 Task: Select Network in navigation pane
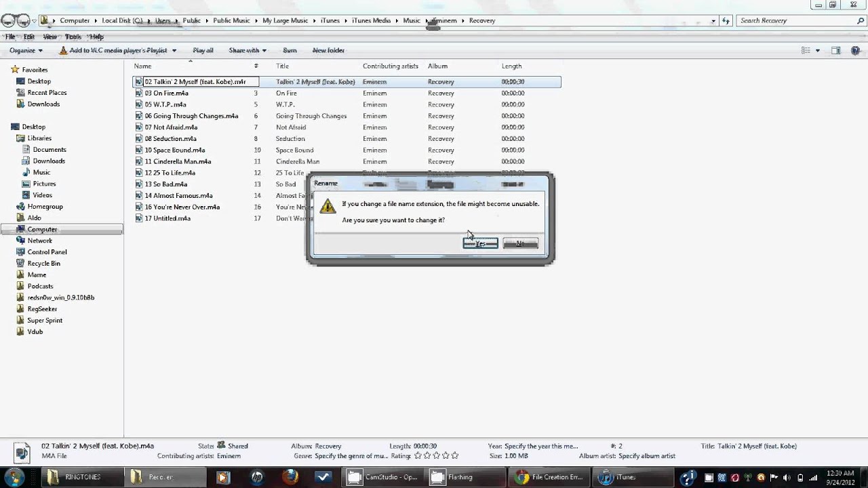39,241
